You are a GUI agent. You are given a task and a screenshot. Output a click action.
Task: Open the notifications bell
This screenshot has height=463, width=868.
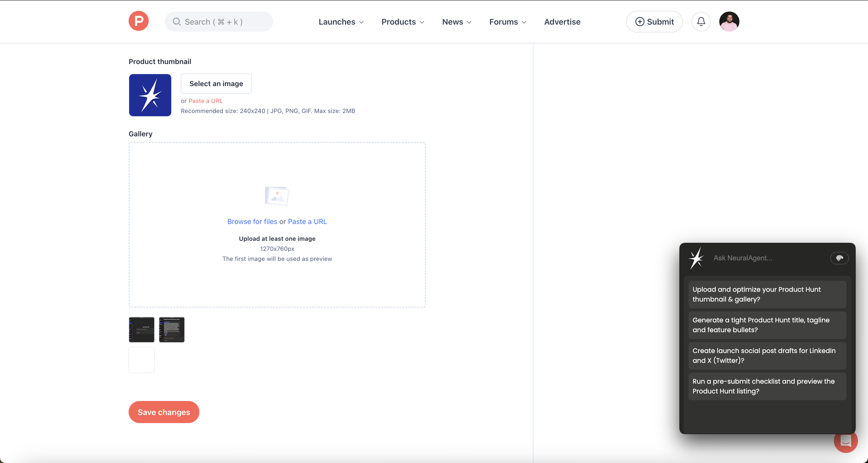pos(701,22)
